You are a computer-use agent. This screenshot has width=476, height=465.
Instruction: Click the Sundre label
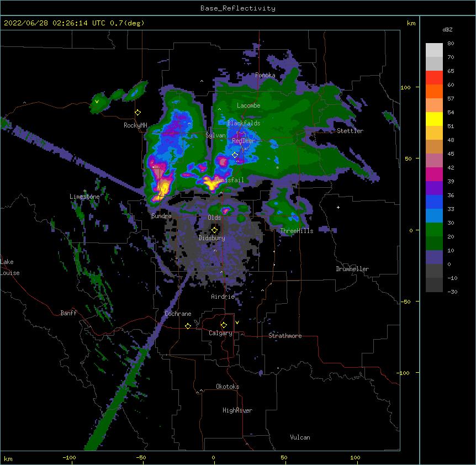(161, 216)
